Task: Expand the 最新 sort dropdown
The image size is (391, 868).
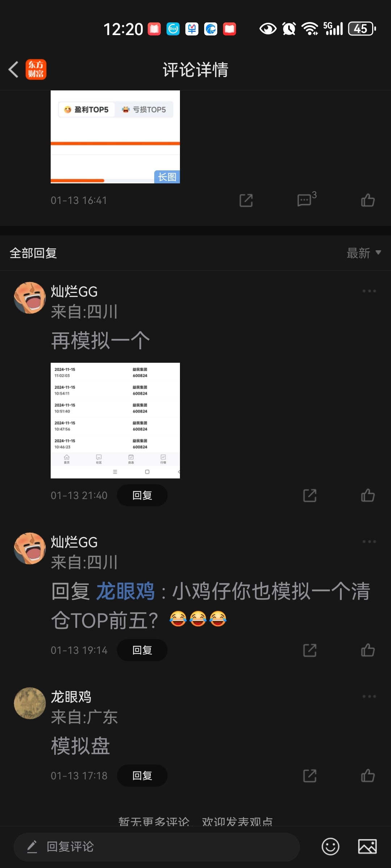Action: pos(364,253)
